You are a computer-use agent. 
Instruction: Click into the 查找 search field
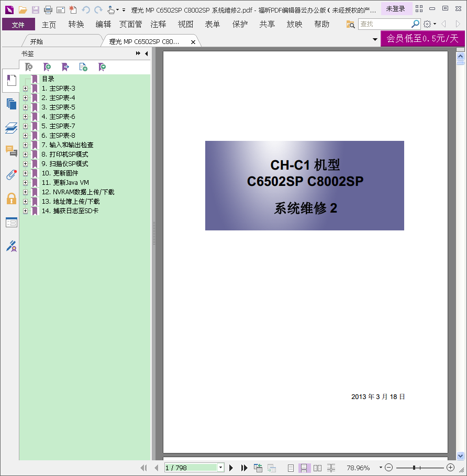(x=384, y=24)
